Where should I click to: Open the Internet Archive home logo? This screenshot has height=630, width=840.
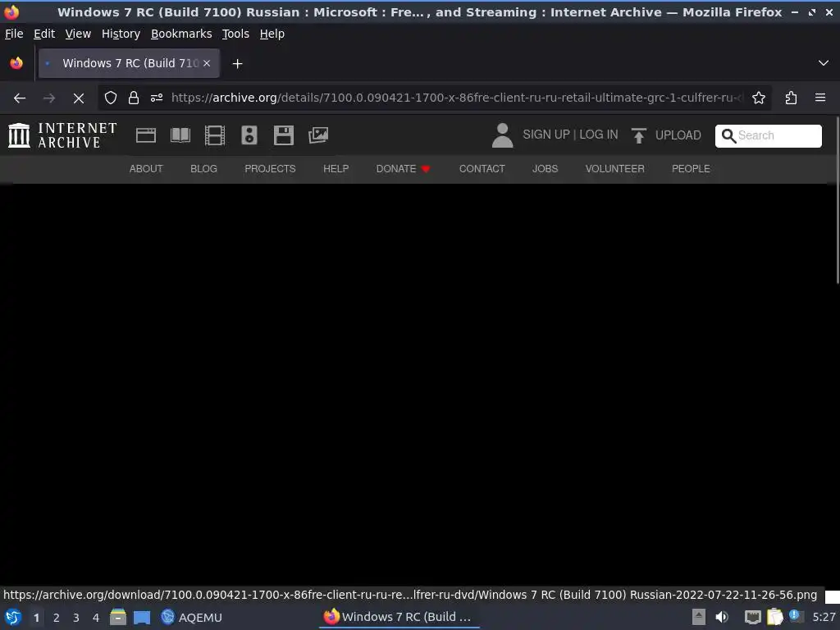62,135
